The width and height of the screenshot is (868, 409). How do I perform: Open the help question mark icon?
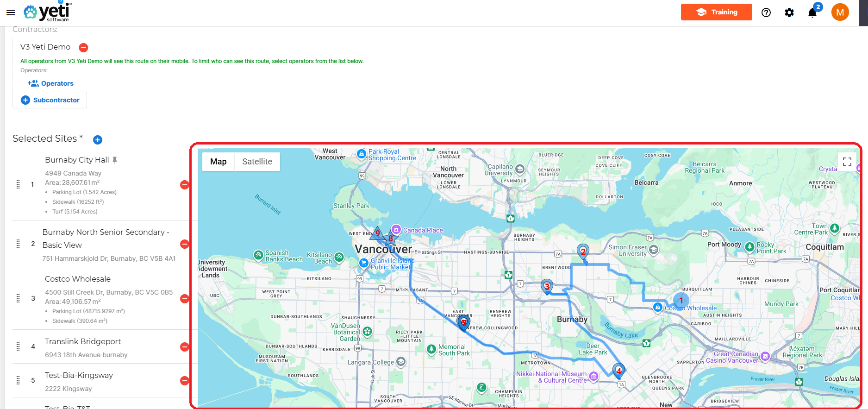[x=766, y=13]
